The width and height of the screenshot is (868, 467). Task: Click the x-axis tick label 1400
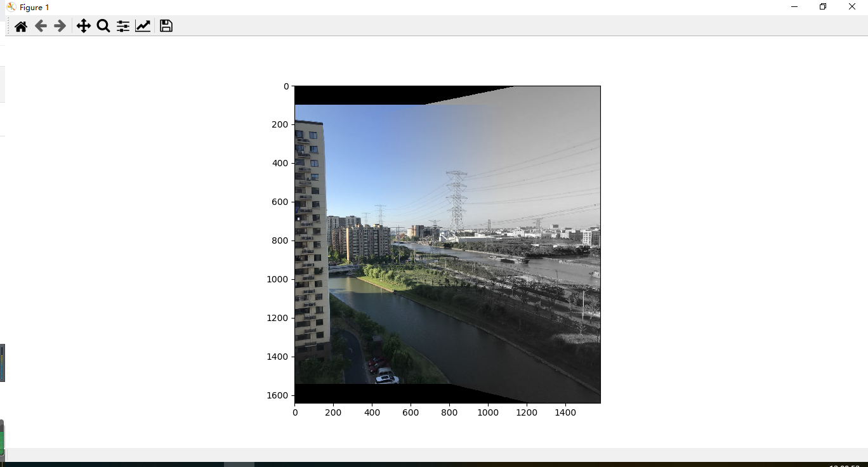[565, 412]
